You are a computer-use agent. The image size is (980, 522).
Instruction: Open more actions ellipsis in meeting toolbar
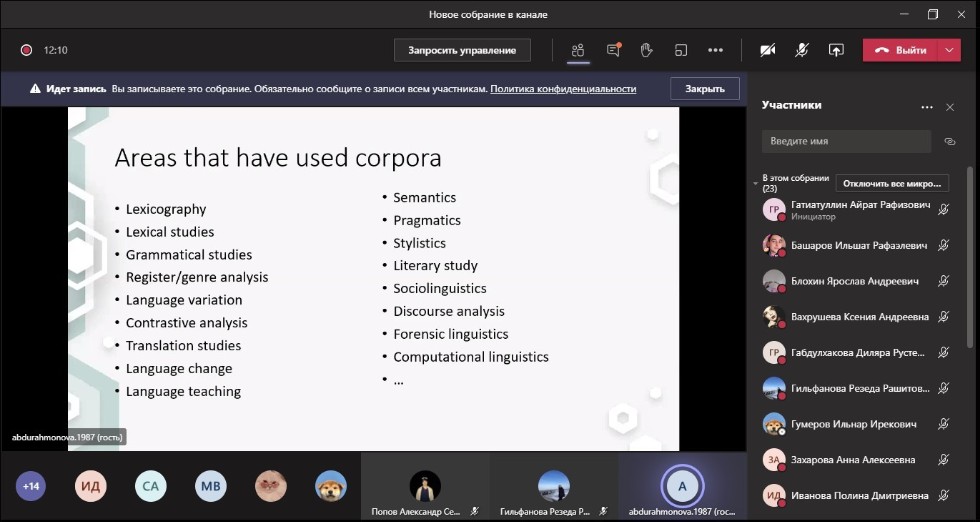pyautogui.click(x=715, y=50)
